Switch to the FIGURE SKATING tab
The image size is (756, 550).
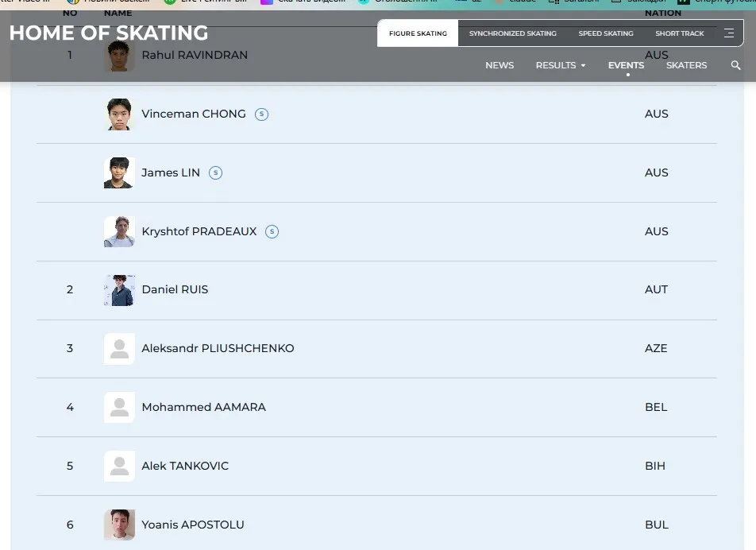click(418, 33)
